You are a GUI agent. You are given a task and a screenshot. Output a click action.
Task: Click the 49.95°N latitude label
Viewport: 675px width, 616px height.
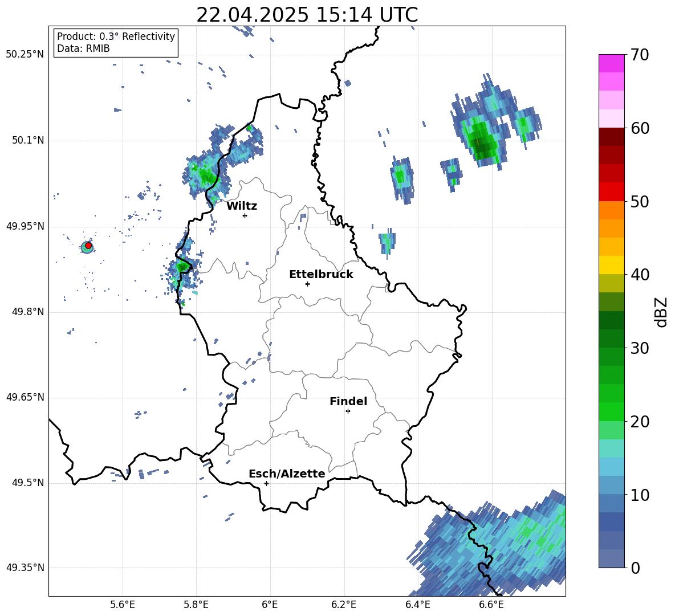click(x=25, y=226)
